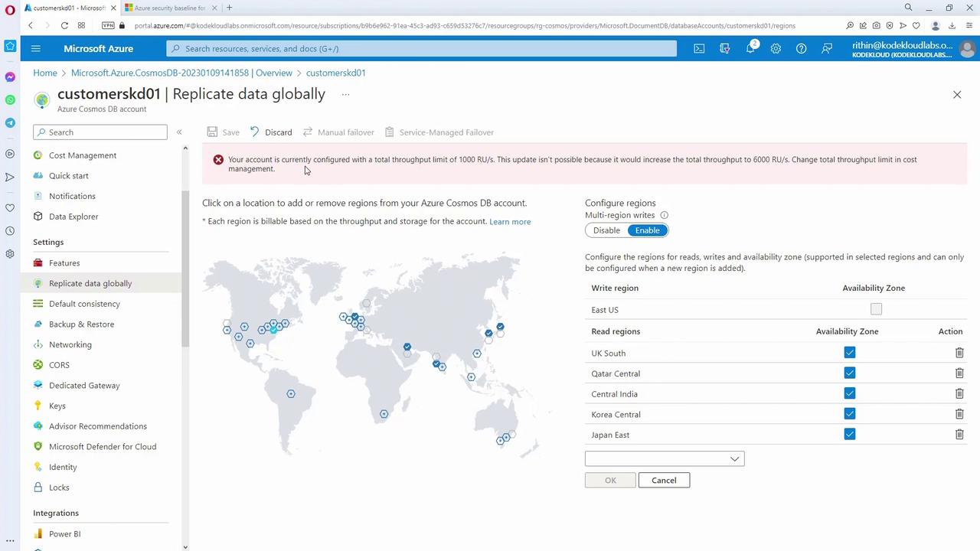The width and height of the screenshot is (980, 551).
Task: Click the Multi-region writes info icon
Action: pos(665,216)
